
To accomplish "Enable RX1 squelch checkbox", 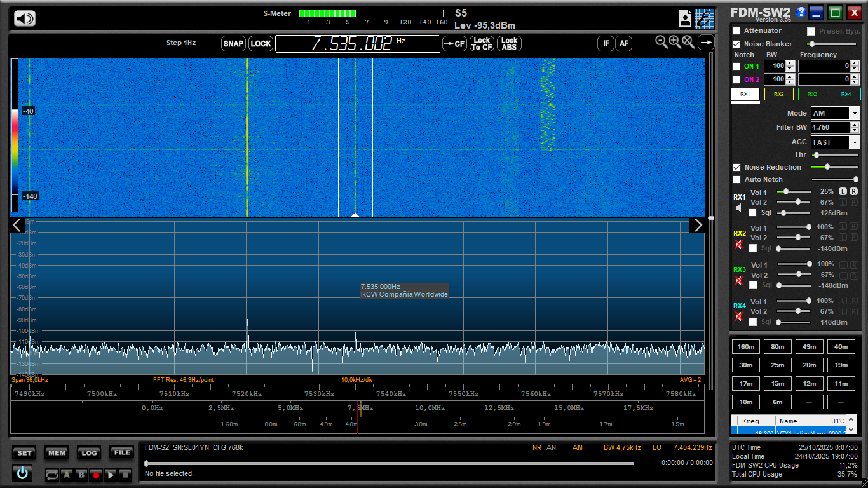I will [x=753, y=213].
